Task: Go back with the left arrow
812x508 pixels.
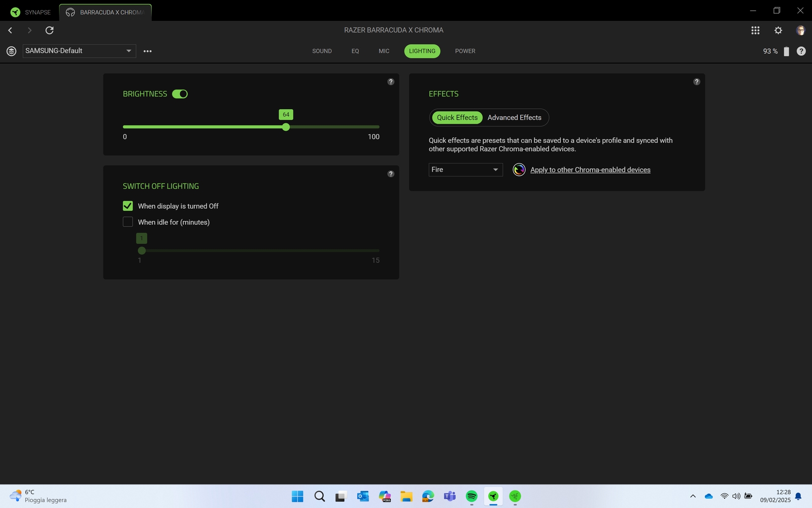Action: tap(10, 30)
